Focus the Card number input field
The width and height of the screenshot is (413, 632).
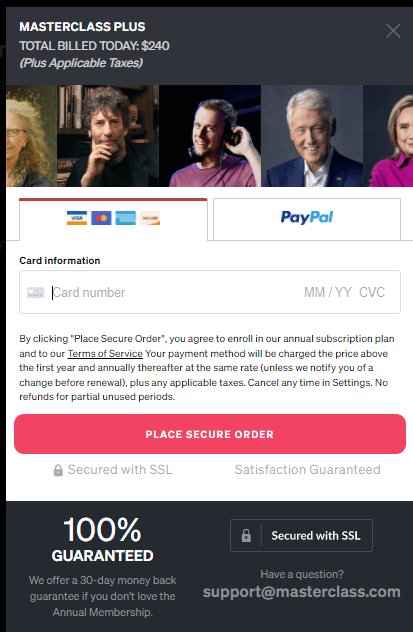coord(173,292)
